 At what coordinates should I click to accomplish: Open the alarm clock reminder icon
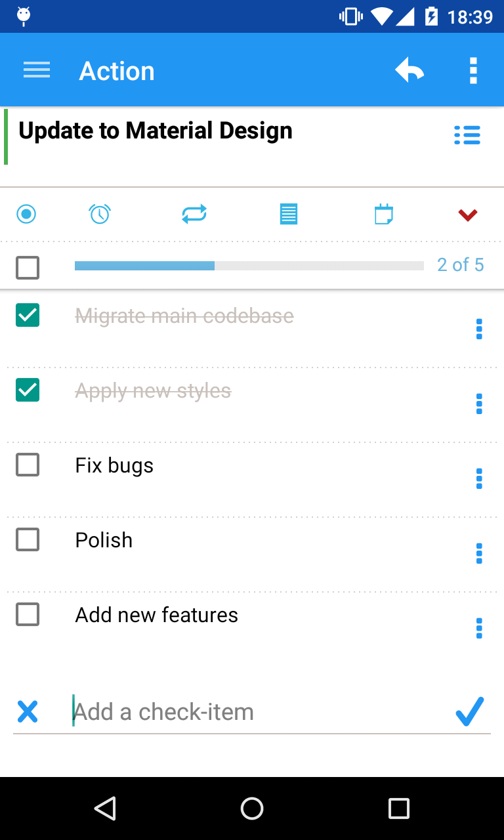point(100,214)
